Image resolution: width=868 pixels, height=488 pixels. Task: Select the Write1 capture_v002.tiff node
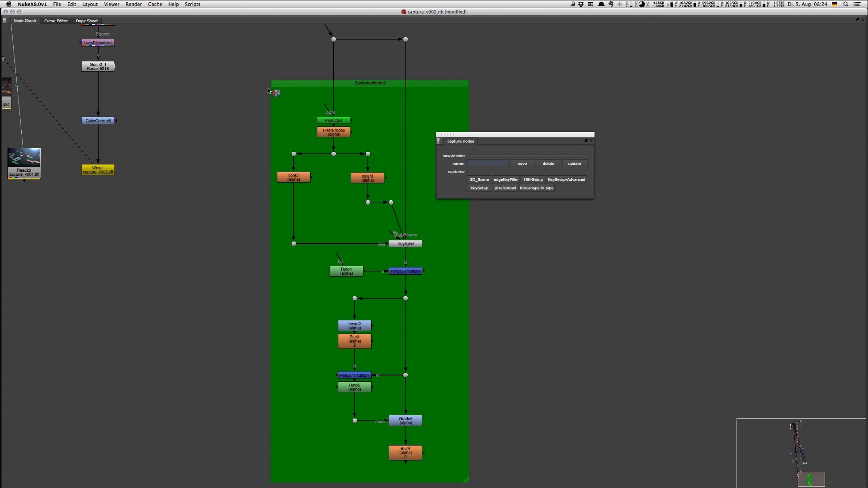tap(98, 169)
